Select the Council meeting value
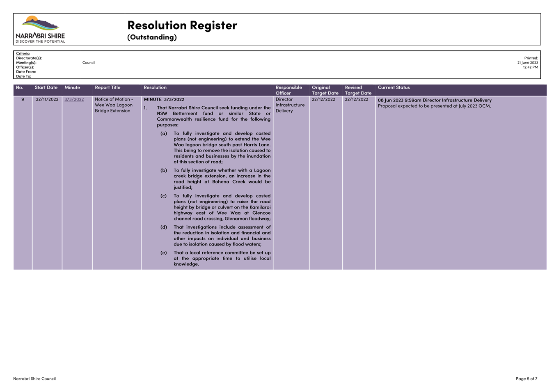 pyautogui.click(x=89, y=62)
